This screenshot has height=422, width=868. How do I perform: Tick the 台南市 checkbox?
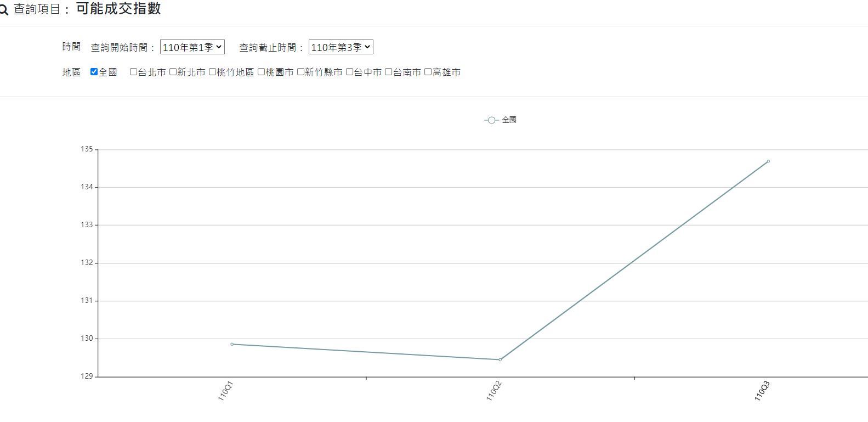(x=388, y=72)
